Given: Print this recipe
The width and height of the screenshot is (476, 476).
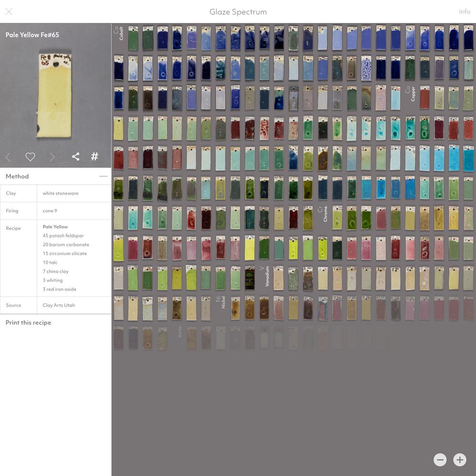Looking at the screenshot, I should point(29,322).
